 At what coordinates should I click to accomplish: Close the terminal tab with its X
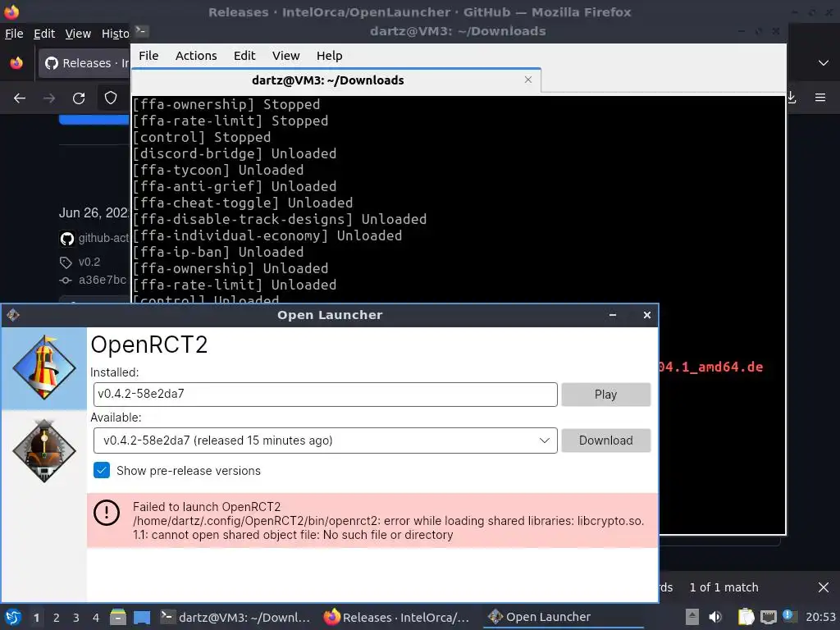coord(528,80)
